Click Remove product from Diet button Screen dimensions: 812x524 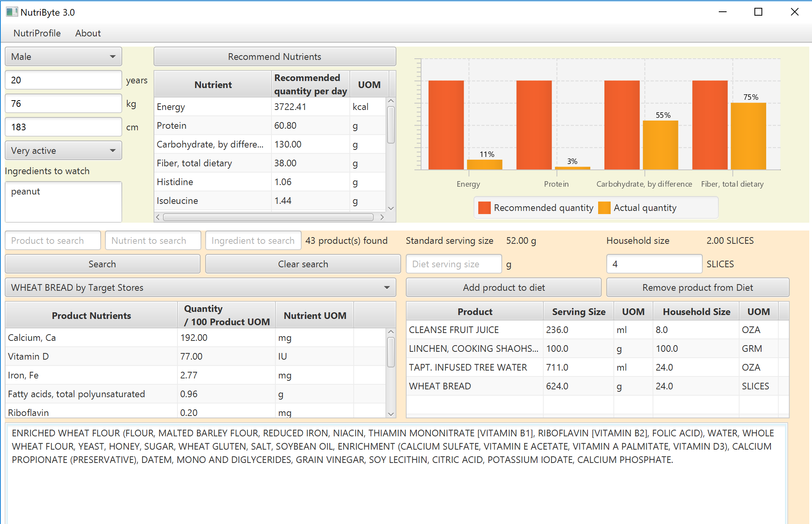698,288
